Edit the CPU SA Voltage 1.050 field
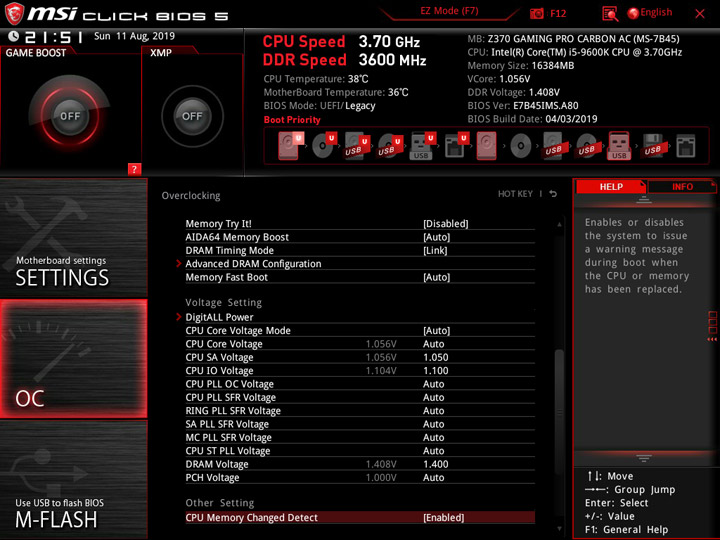720x540 pixels. [436, 357]
